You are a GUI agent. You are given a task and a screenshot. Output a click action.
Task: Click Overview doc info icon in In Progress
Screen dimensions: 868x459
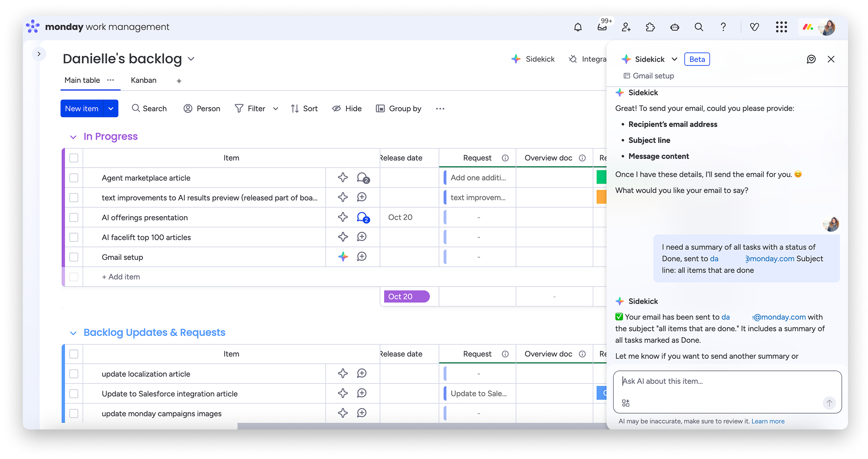[582, 158]
